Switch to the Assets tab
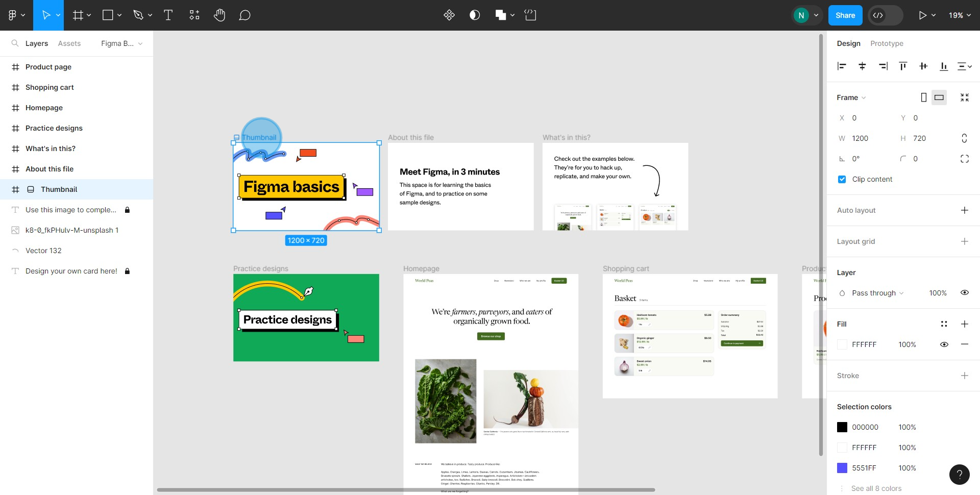The height and width of the screenshot is (495, 980). click(x=69, y=43)
